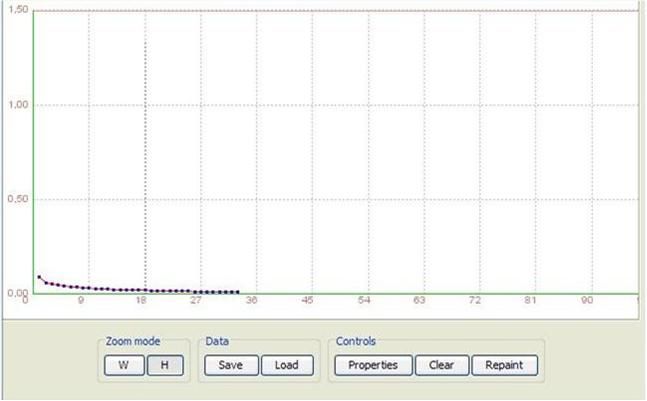Clear the plotted graph
Image resolution: width=647 pixels, height=401 pixels.
click(x=442, y=365)
